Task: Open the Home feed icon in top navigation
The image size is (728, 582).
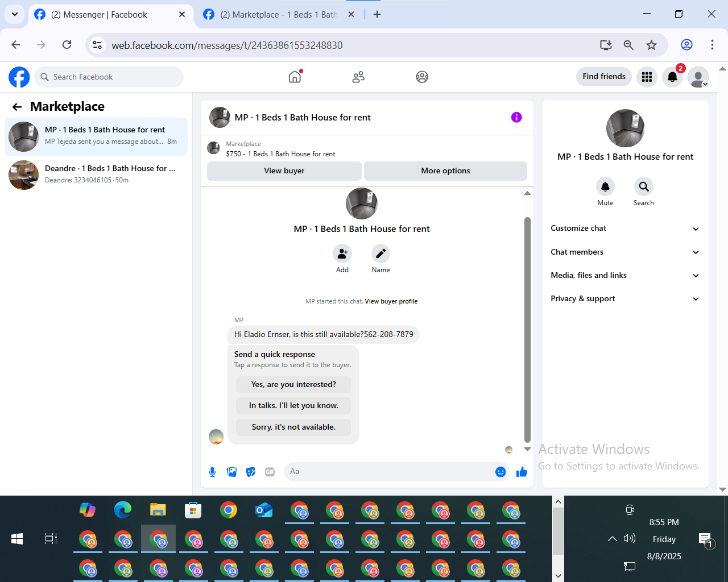Action: point(295,77)
